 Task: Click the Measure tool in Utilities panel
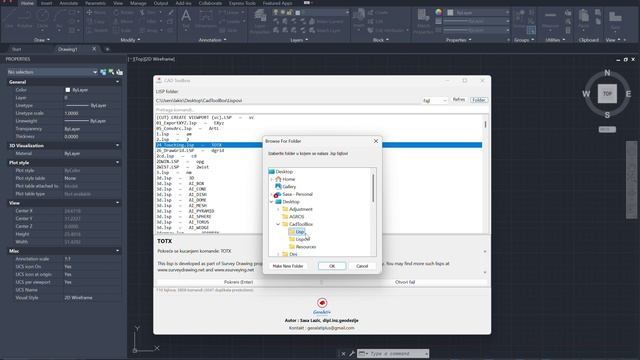tap(550, 20)
